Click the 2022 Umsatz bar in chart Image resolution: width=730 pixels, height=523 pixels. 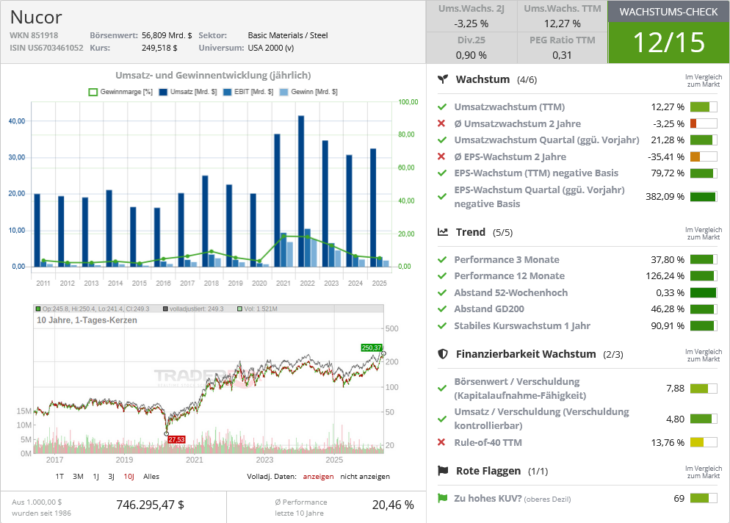(x=301, y=191)
